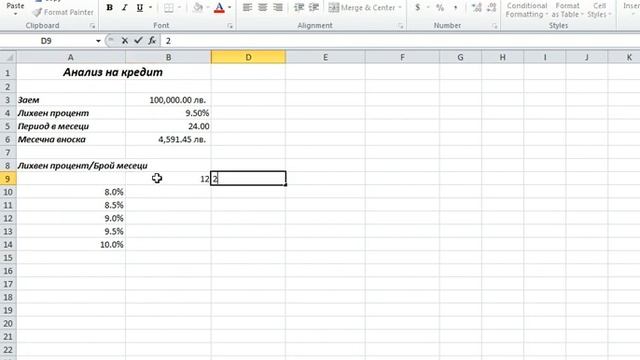This screenshot has width=640, height=360.
Task: Select row 9 header
Action: (8, 179)
